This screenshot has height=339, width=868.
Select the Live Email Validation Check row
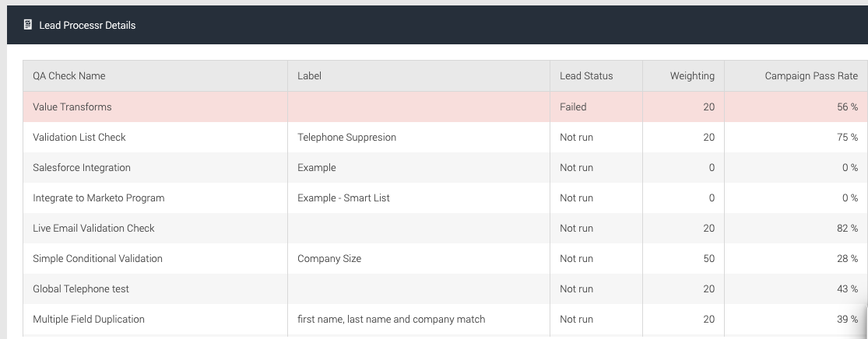click(445, 229)
